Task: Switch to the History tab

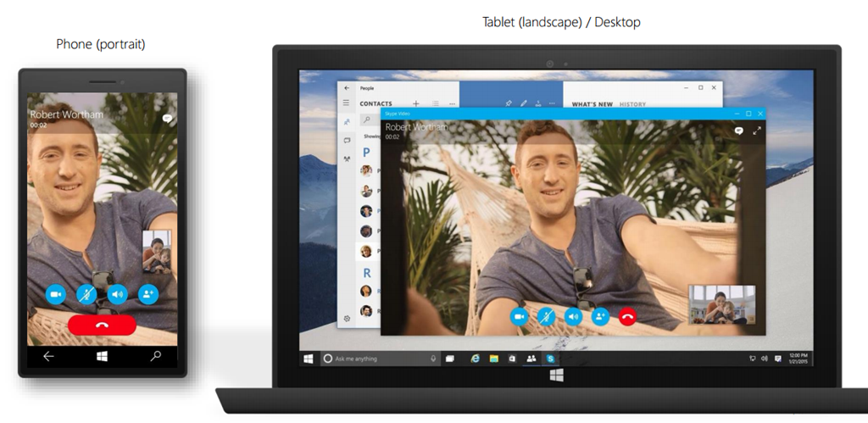Action: 632,104
